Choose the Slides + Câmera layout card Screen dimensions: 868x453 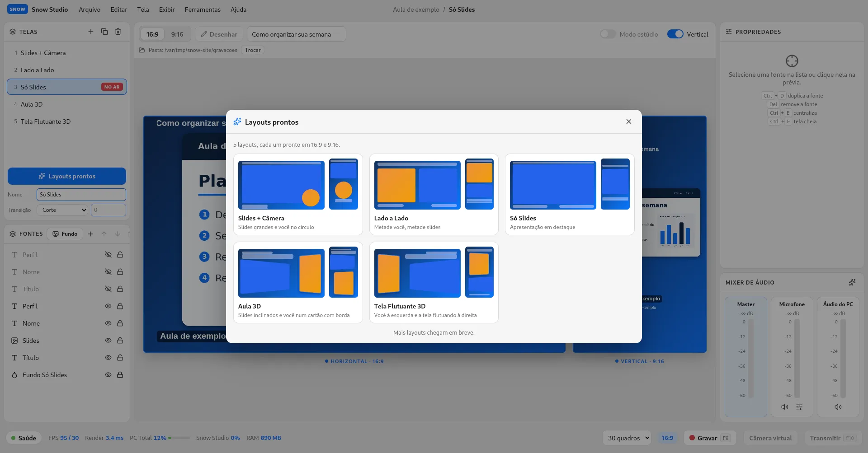click(298, 194)
